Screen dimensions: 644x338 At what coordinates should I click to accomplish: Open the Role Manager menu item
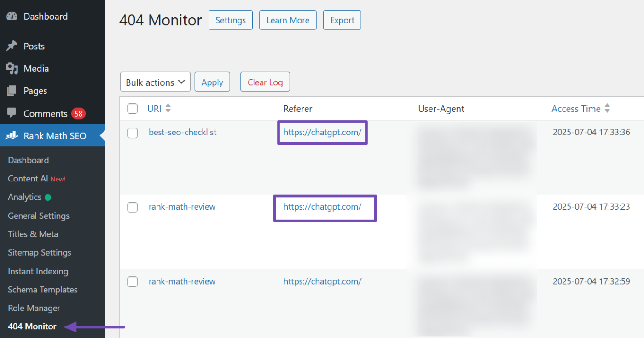tap(34, 308)
